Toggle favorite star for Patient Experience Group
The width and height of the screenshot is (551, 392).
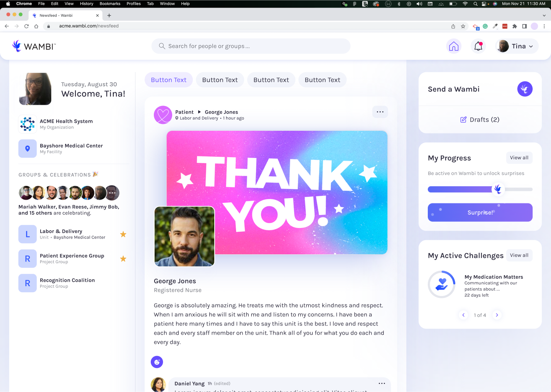point(123,259)
